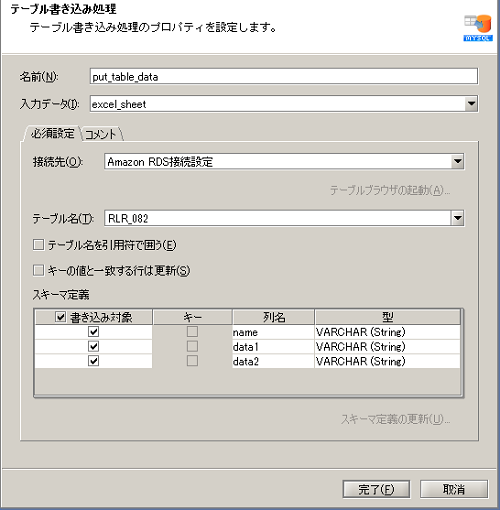
Task: Switch to the コメント tab
Action: [101, 134]
